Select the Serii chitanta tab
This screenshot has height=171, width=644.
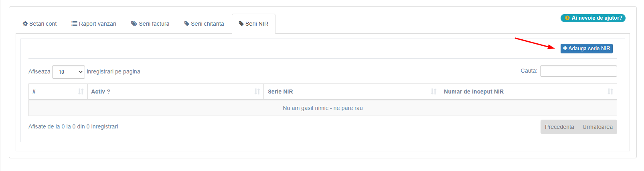pyautogui.click(x=204, y=24)
